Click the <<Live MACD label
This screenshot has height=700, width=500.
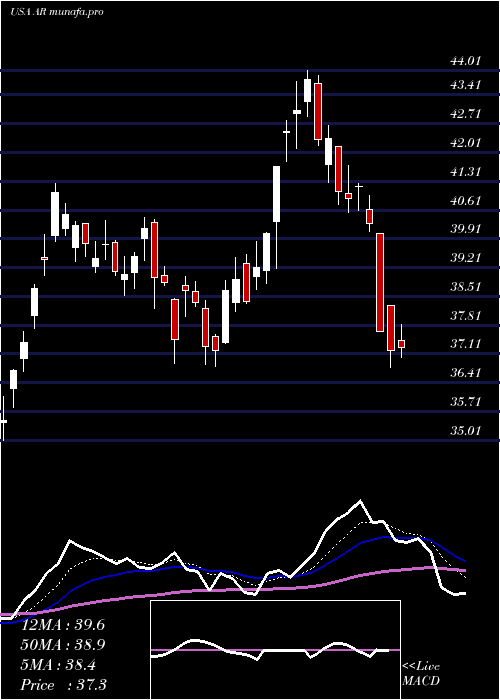click(x=421, y=674)
